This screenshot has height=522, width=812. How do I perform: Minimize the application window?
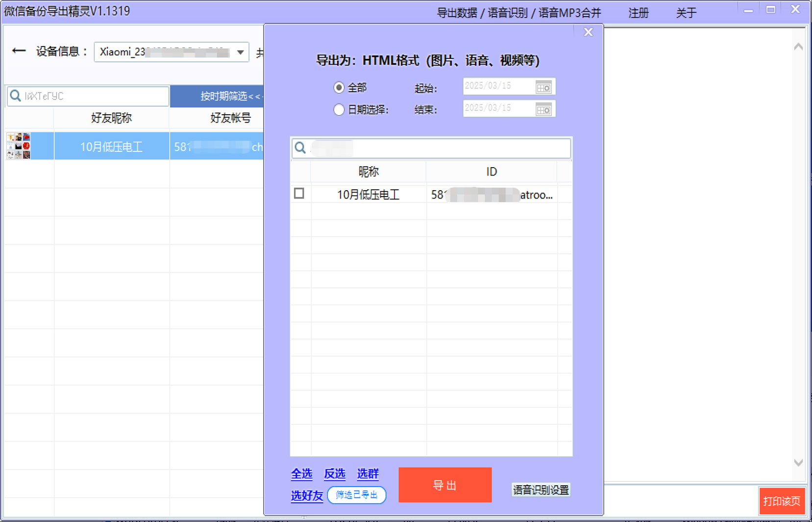(748, 10)
